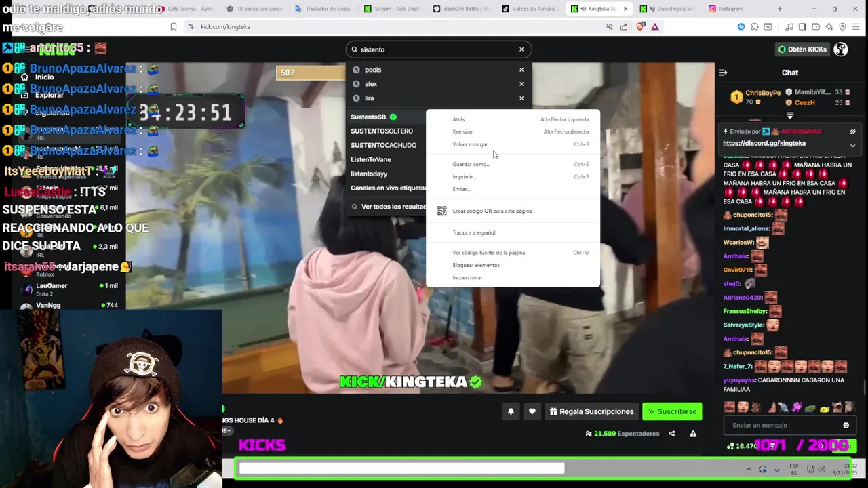Choose 'Enviar...' in the context menu
Screen dimensions: 868x488
pyautogui.click(x=513, y=189)
